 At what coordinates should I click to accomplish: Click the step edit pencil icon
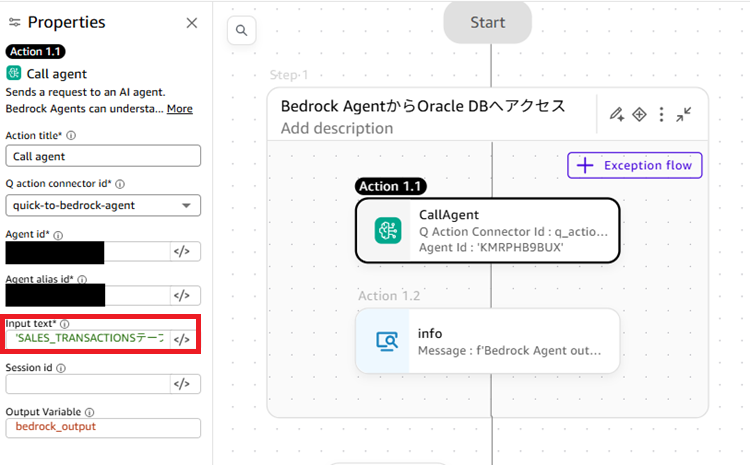click(x=617, y=114)
